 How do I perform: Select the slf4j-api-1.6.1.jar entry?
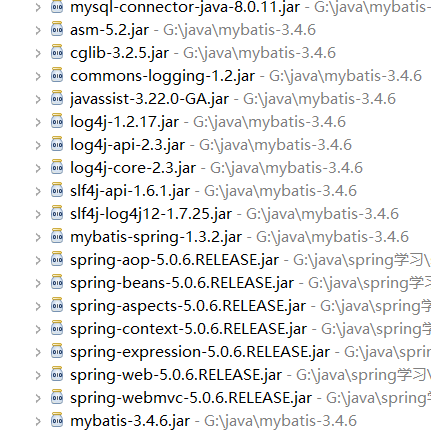130,191
